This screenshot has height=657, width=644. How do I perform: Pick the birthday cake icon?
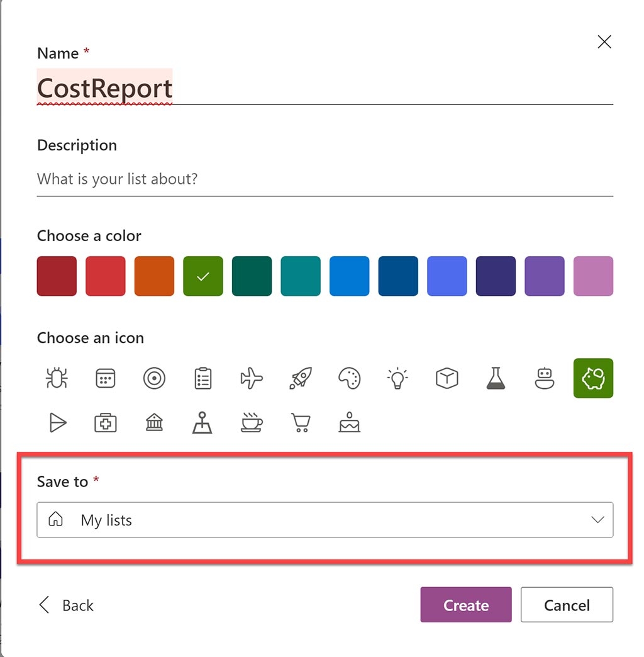(350, 422)
